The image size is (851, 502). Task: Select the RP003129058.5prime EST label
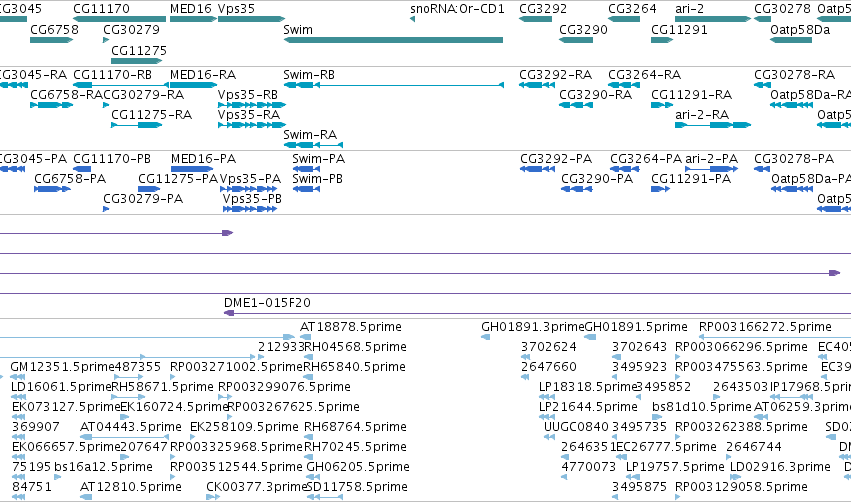tap(741, 487)
